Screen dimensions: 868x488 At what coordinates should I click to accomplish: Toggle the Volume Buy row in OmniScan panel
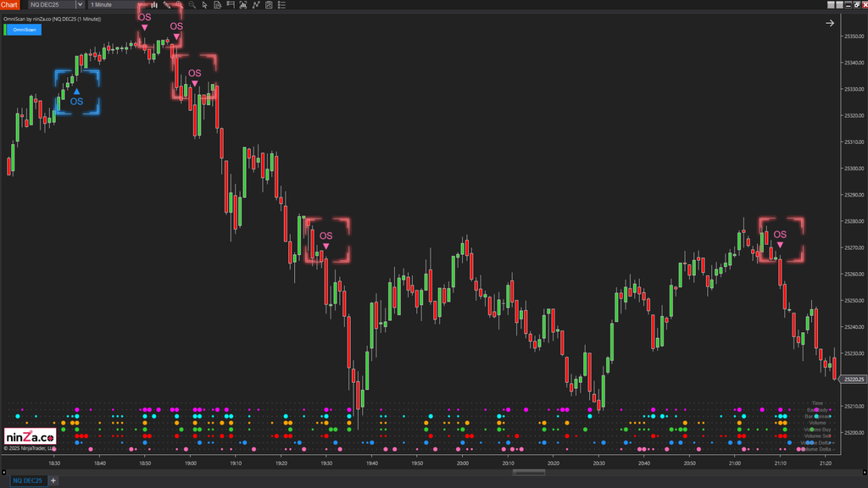coord(819,430)
